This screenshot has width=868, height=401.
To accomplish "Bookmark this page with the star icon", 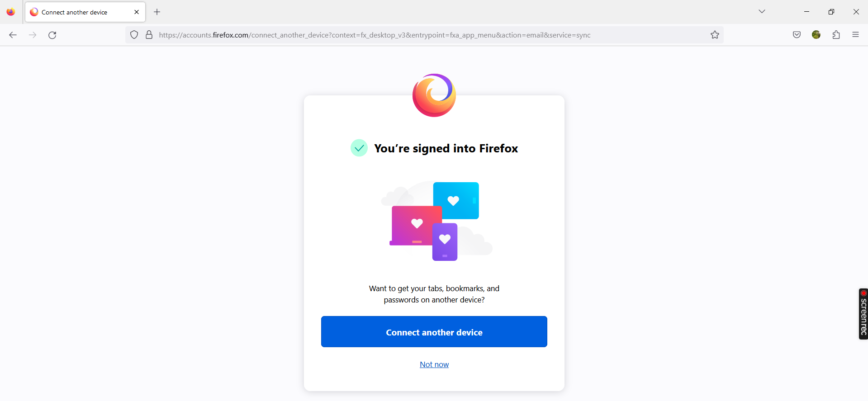I will pos(715,35).
